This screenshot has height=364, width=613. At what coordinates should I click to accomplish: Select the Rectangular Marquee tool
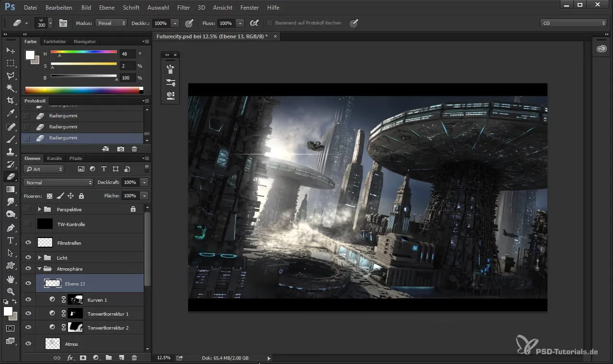[x=10, y=63]
